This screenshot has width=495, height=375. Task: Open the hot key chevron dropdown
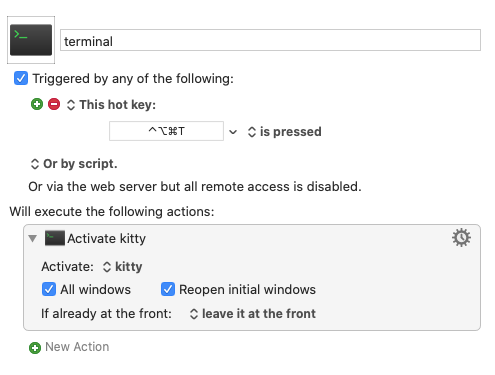click(233, 132)
